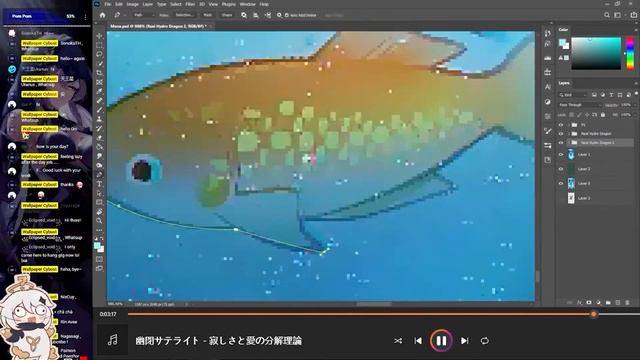This screenshot has height=360, width=640.
Task: Select the Brush tool
Action: 99,110
